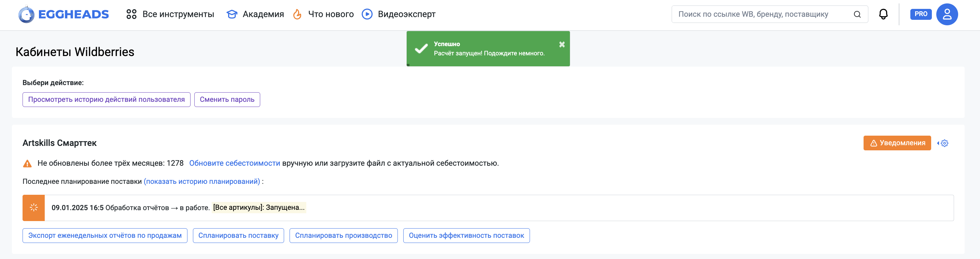Image resolution: width=980 pixels, height=259 pixels.
Task: Click the Artskills Смарттек cabinet title
Action: coord(59,143)
